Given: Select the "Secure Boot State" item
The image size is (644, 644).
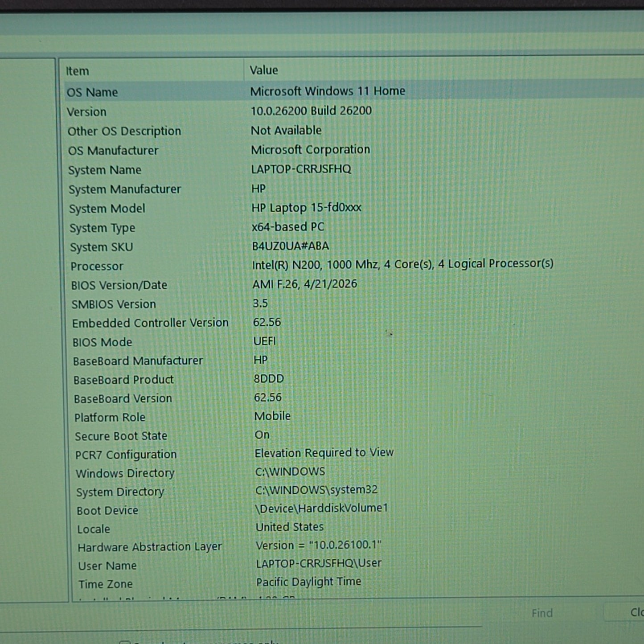Looking at the screenshot, I should [x=121, y=436].
